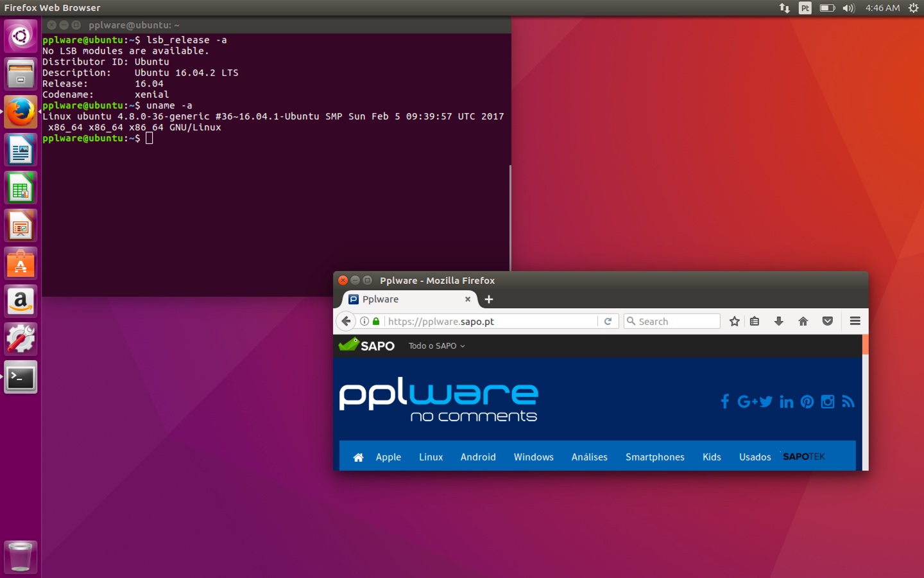Open the Amazon launcher icon
924x578 pixels.
21,301
